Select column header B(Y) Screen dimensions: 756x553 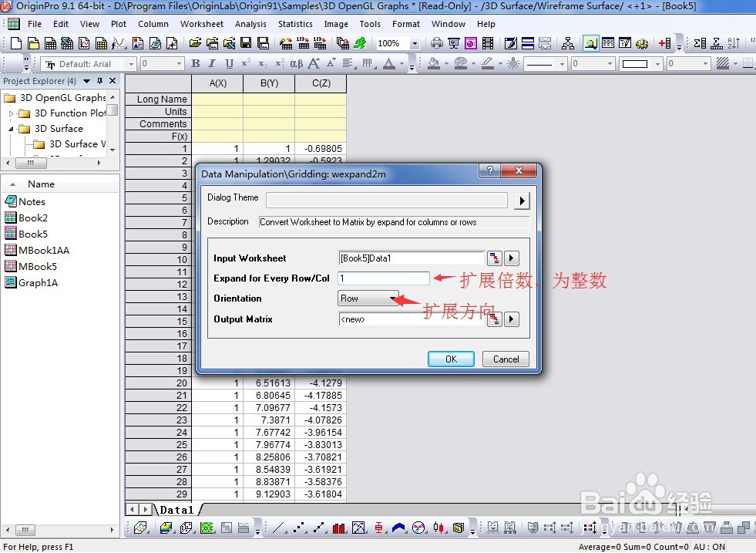[269, 83]
